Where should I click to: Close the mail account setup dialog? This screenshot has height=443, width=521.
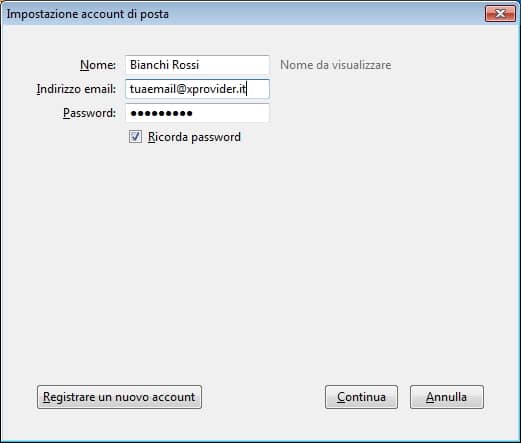(x=500, y=14)
